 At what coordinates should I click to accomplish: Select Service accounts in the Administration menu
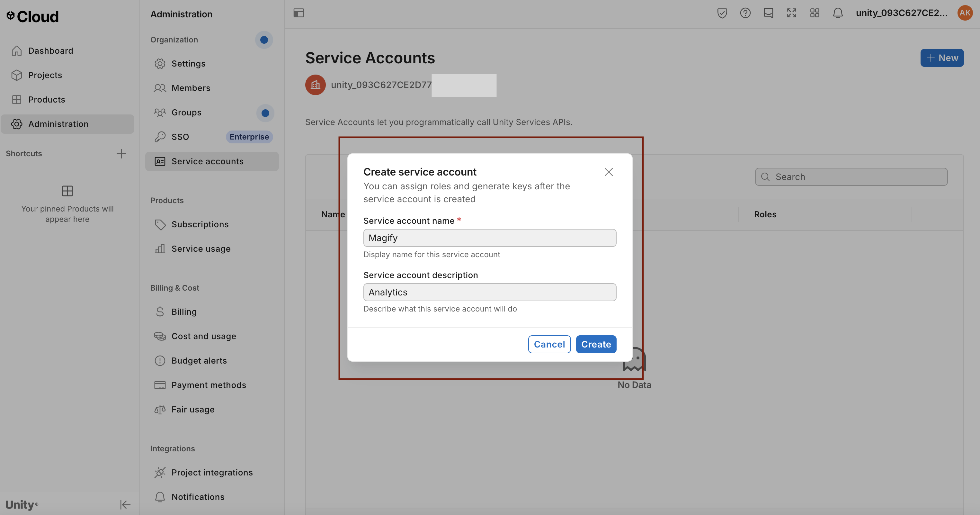[212, 161]
